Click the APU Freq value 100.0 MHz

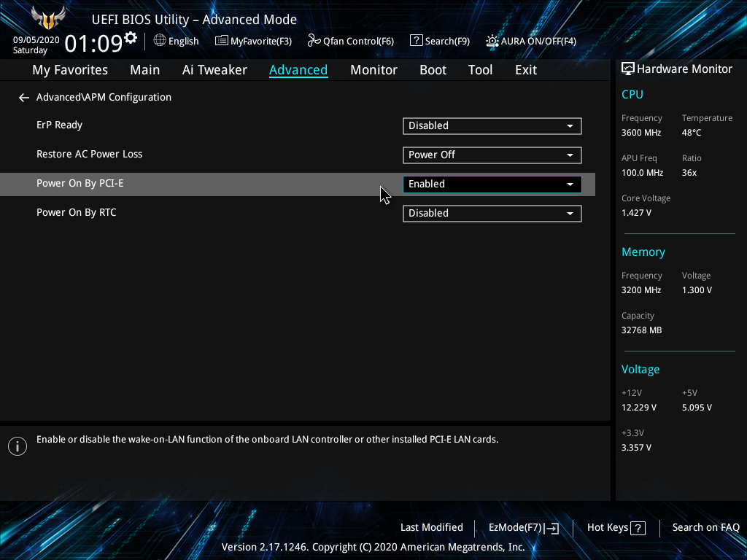(642, 173)
